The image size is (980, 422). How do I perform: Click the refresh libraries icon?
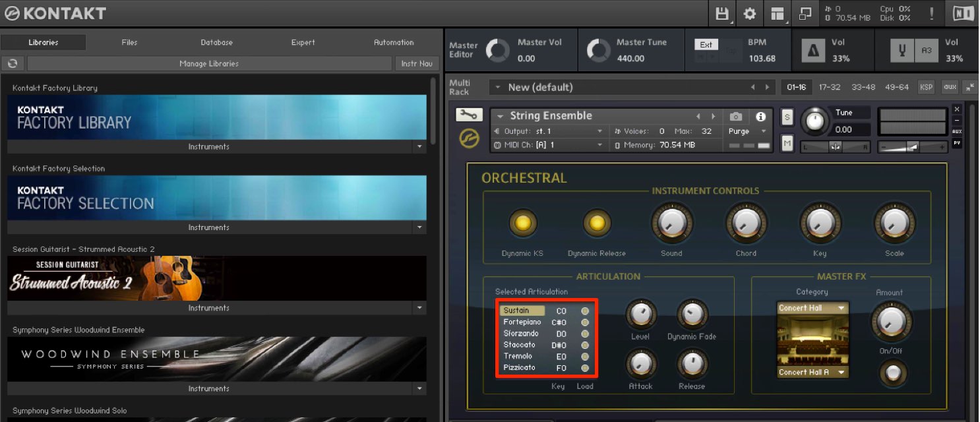[x=13, y=64]
